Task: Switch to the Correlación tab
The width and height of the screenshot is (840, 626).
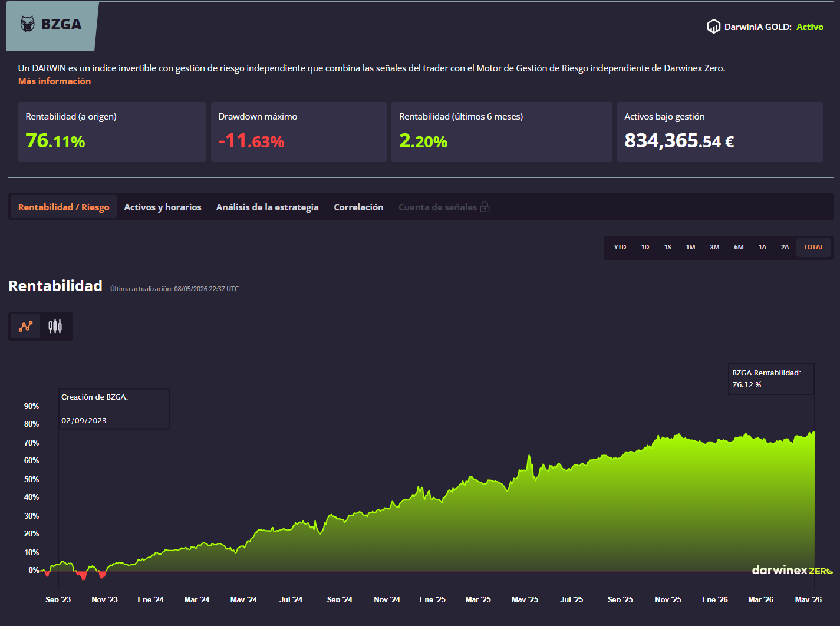Action: pyautogui.click(x=358, y=207)
